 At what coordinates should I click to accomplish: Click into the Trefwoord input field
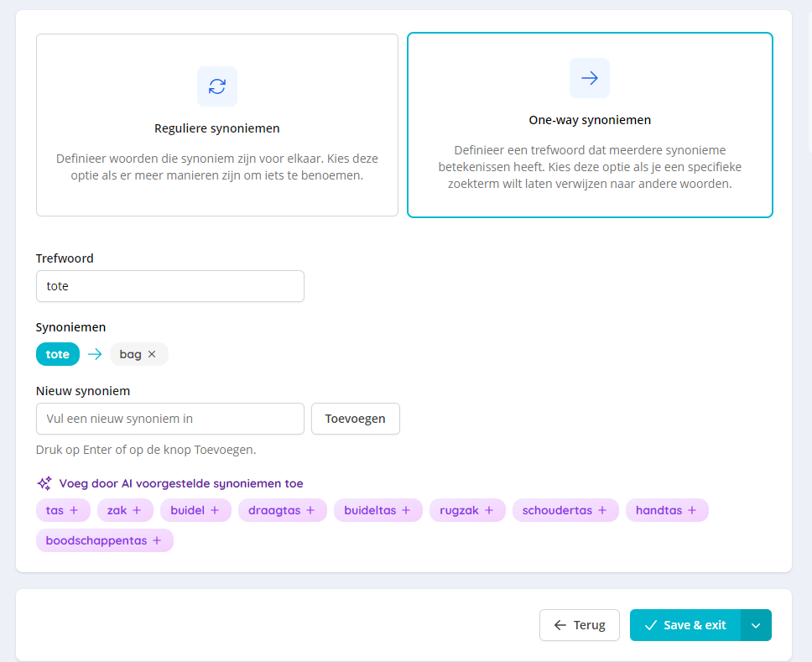pyautogui.click(x=169, y=286)
